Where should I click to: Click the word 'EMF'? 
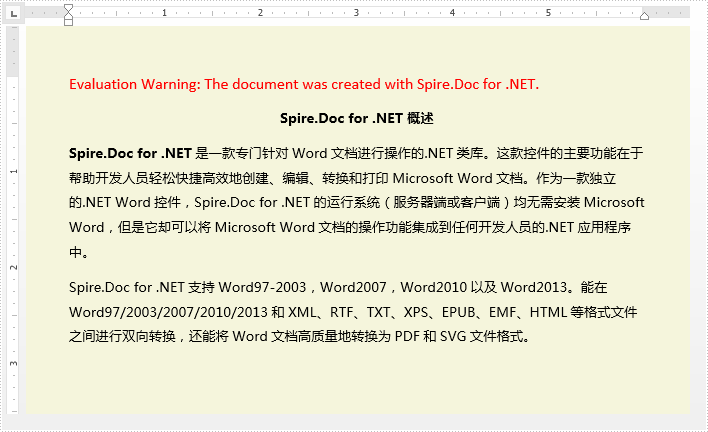click(x=502, y=312)
